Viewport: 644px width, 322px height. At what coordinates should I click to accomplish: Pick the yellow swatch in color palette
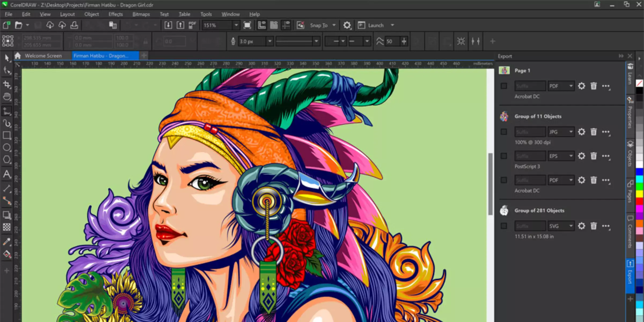pyautogui.click(x=640, y=194)
